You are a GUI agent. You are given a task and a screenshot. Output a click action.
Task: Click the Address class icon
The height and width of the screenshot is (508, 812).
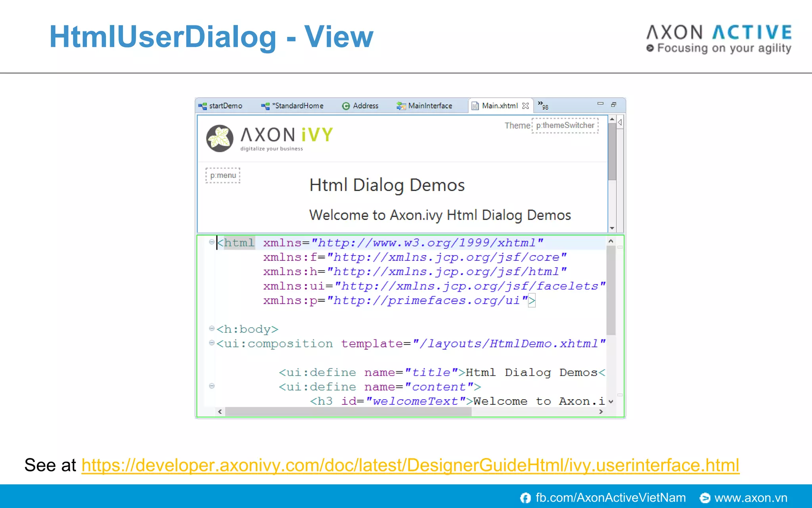[x=346, y=106]
